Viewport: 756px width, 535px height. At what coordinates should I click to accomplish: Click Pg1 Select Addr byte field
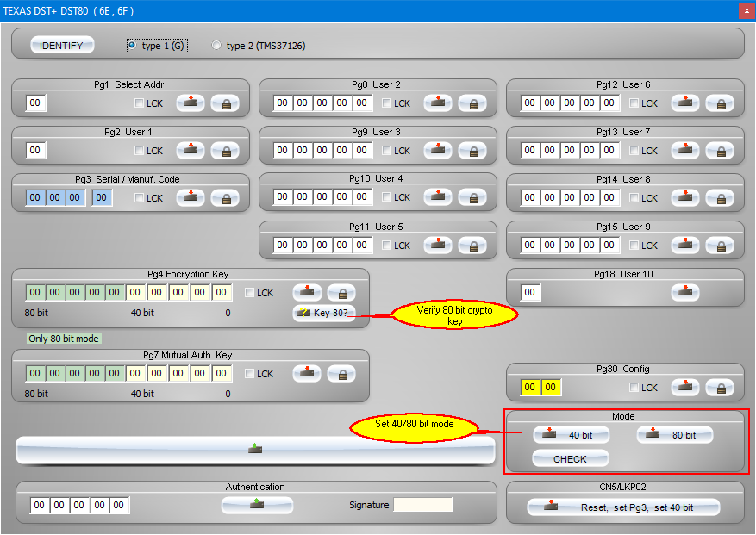(35, 103)
